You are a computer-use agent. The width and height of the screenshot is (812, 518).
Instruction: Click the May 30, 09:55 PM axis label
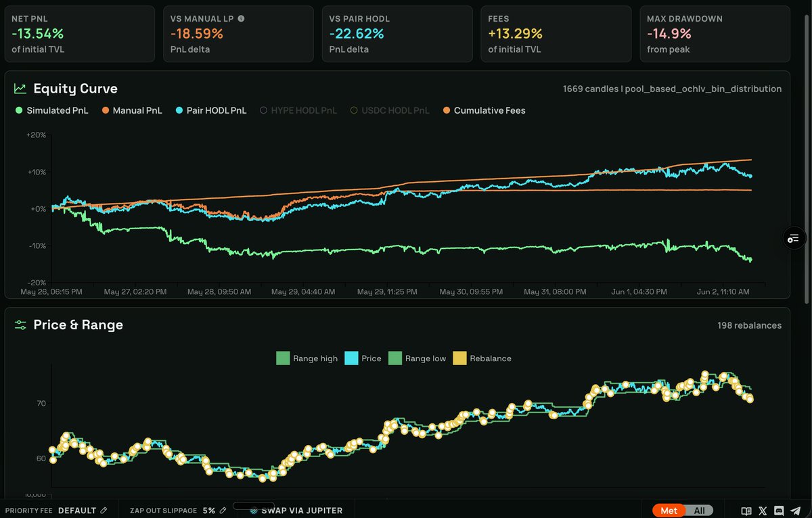pos(471,292)
